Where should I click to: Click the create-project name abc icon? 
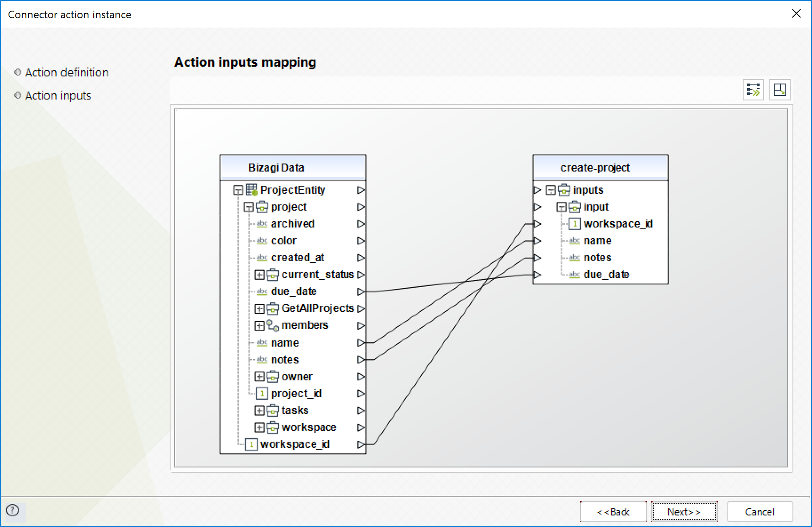[x=575, y=241]
